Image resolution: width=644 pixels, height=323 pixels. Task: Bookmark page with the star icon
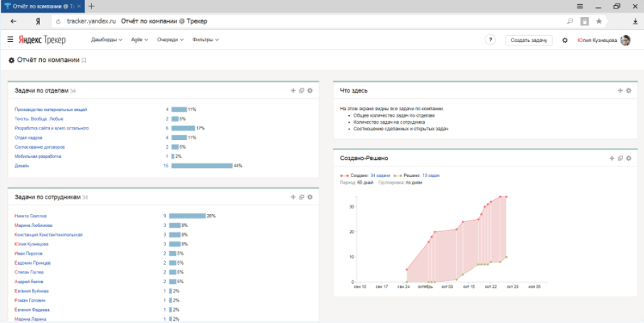tap(599, 21)
